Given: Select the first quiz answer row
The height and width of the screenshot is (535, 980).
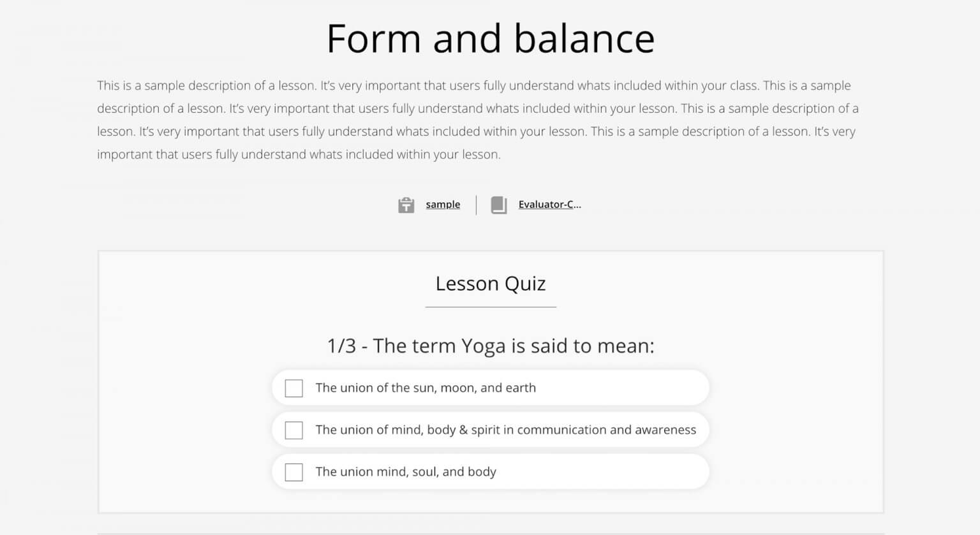Looking at the screenshot, I should [x=490, y=388].
